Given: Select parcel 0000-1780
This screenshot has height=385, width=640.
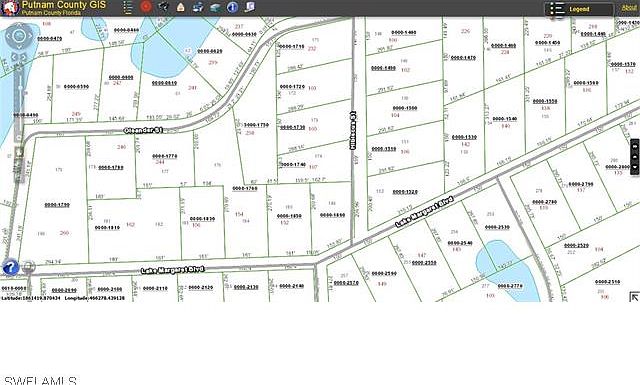Looking at the screenshot, I should tap(111, 167).
